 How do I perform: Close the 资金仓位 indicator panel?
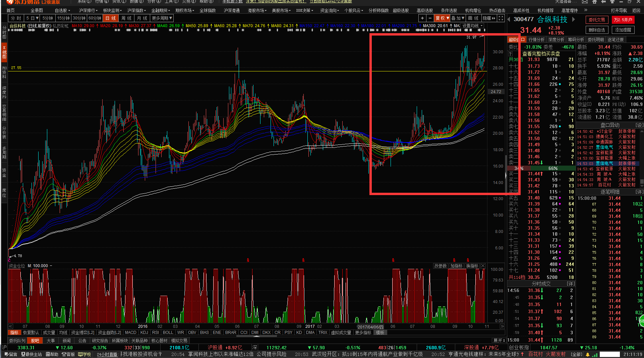click(483, 266)
